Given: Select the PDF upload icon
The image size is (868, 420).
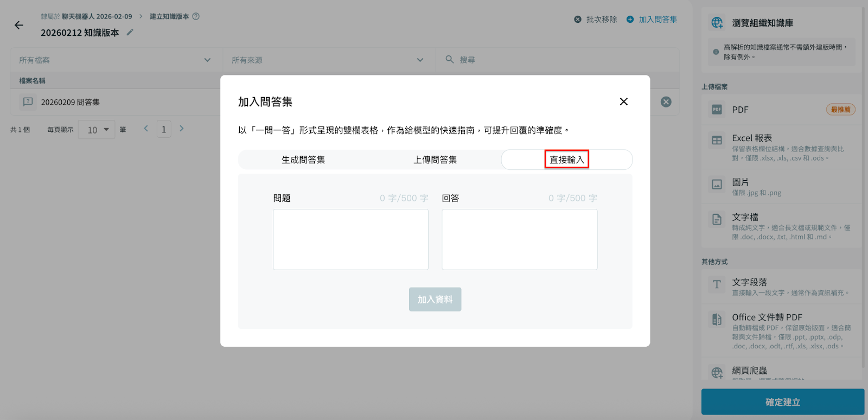Looking at the screenshot, I should [717, 110].
